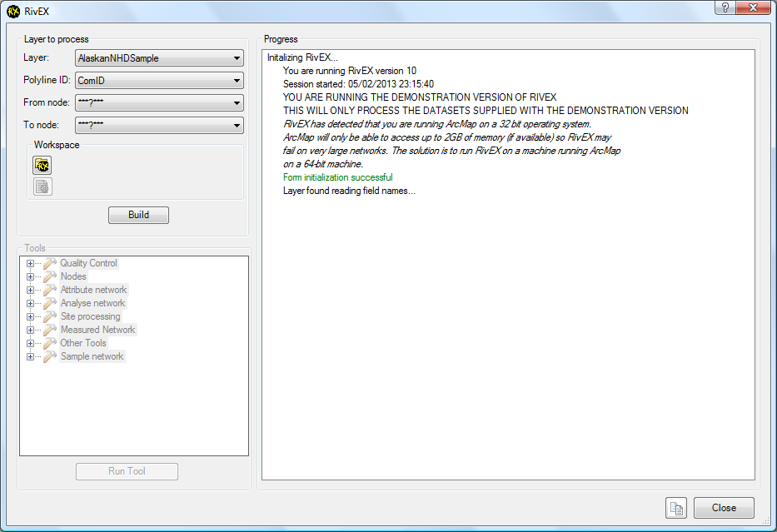Click 'Layer found reading field names...' line

point(349,191)
